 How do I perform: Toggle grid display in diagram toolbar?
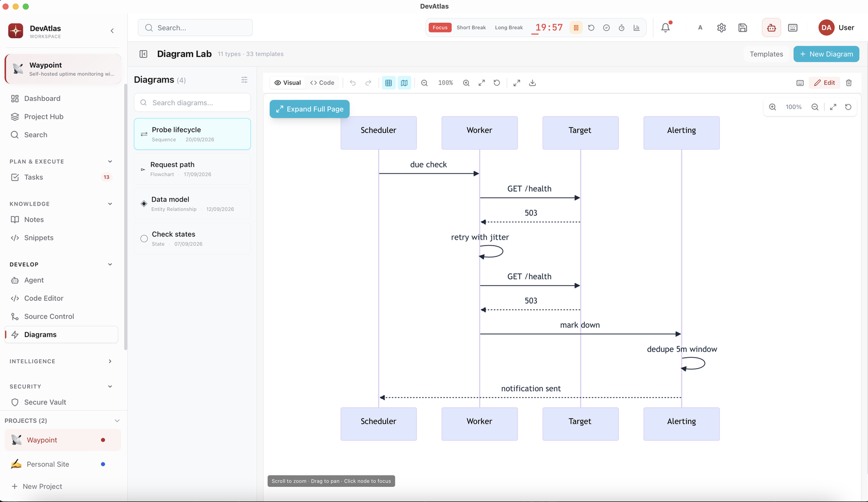coord(388,83)
